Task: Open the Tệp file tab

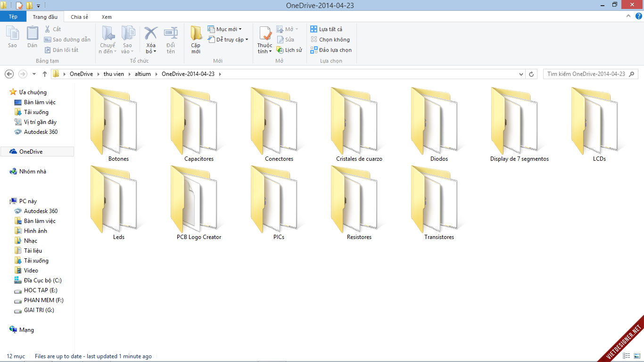Action: 13,16
